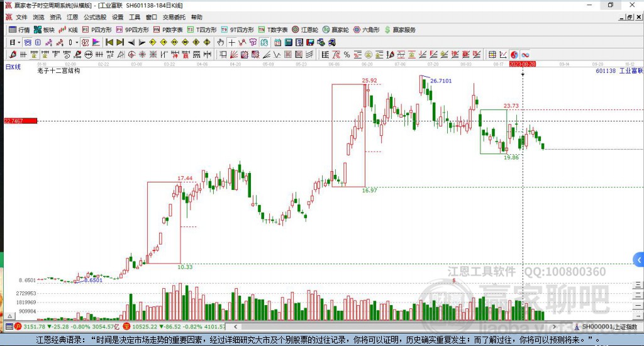Select the crosshair cursor tool
This screenshot has width=644, height=346.
[x=231, y=42]
